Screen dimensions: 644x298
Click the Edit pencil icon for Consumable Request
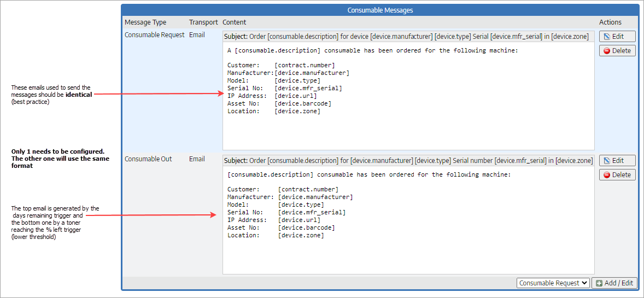[606, 37]
